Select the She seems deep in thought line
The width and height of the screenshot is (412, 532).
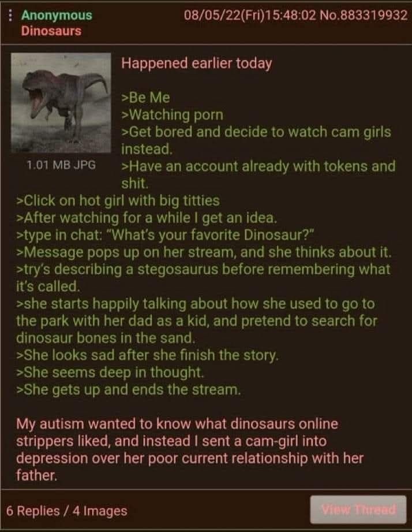(x=110, y=373)
